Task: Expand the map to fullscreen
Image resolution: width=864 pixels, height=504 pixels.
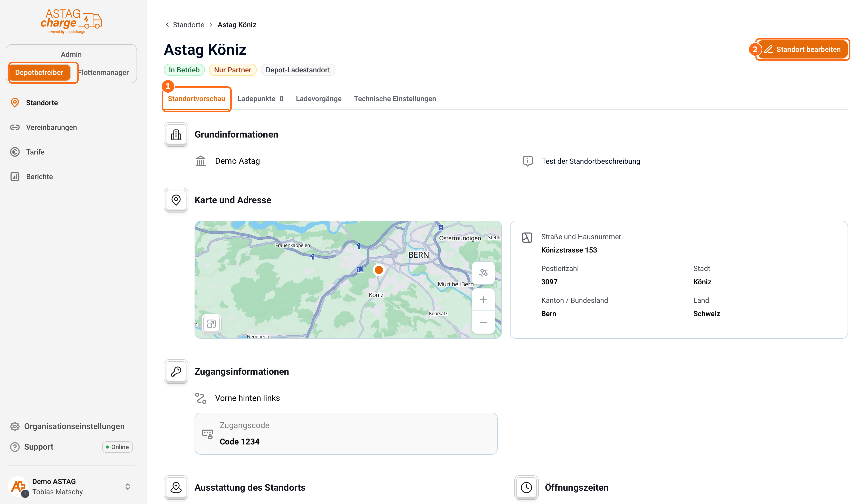Action: coord(212,324)
